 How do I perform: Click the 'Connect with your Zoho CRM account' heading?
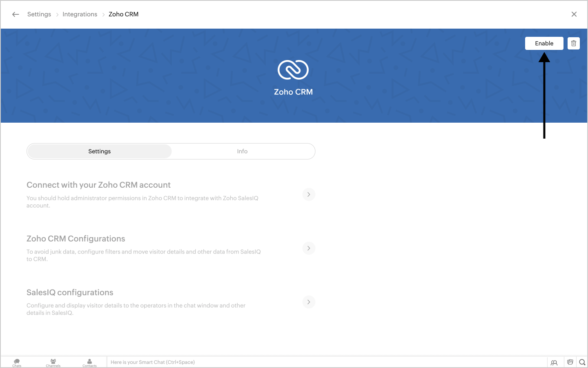(x=98, y=185)
